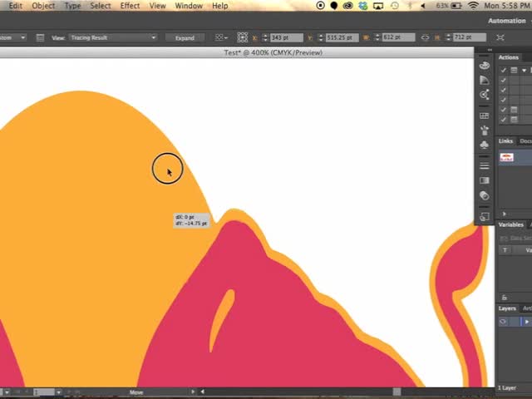Switch to the Actions tab

(508, 57)
